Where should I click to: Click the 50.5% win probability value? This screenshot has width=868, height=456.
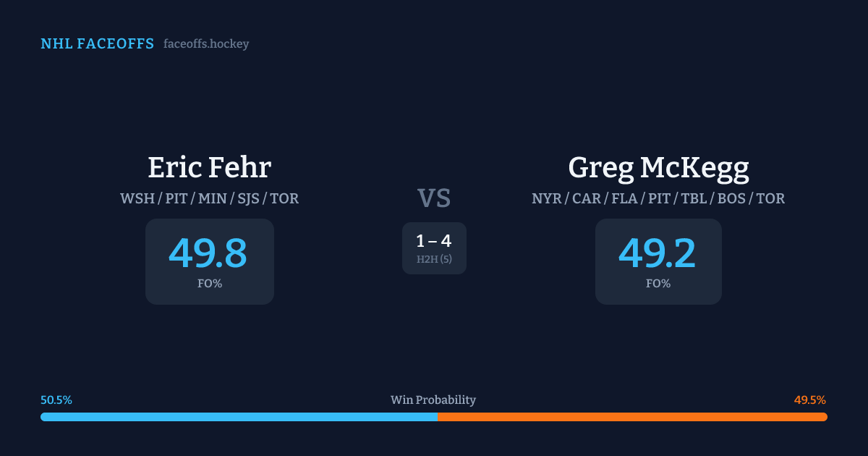point(56,400)
